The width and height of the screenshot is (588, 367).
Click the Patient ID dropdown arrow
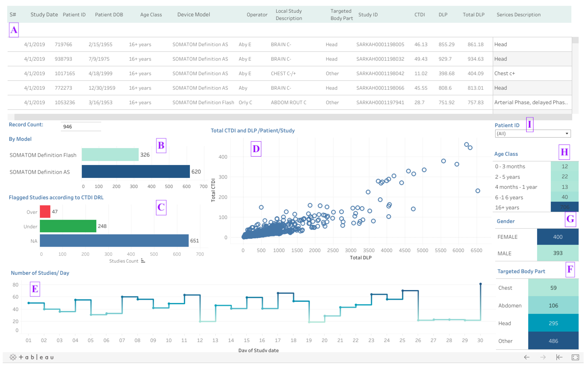click(567, 134)
